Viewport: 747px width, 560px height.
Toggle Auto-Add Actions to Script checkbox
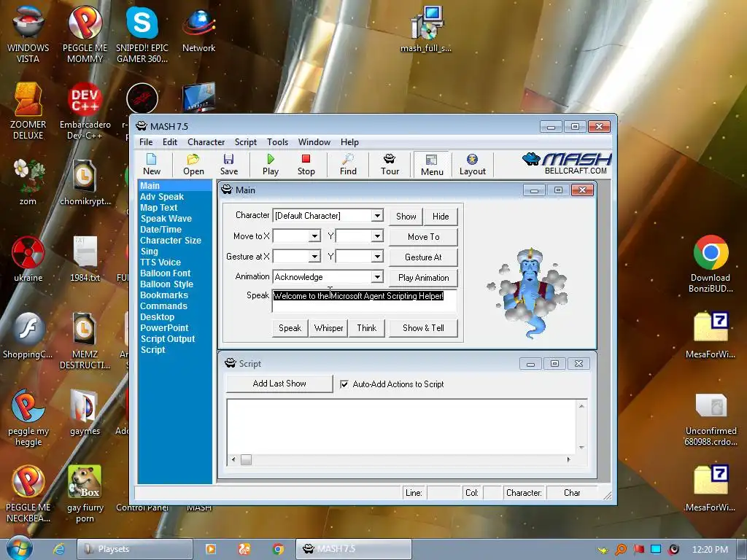(344, 384)
